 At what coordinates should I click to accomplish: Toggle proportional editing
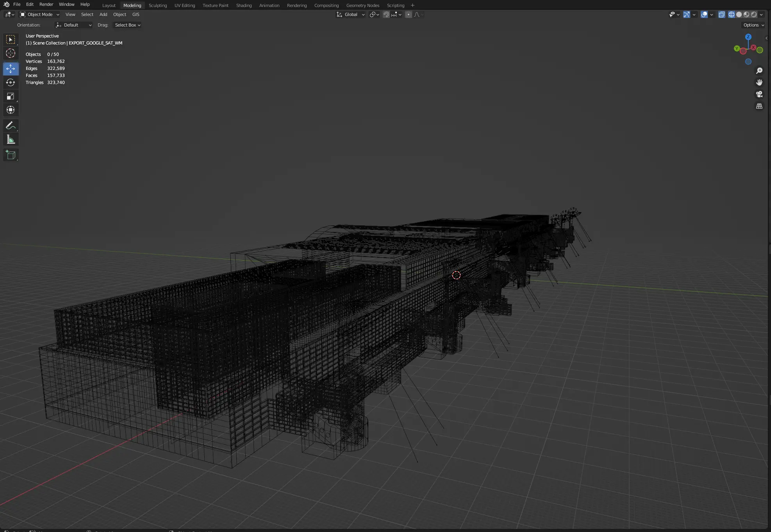[409, 14]
